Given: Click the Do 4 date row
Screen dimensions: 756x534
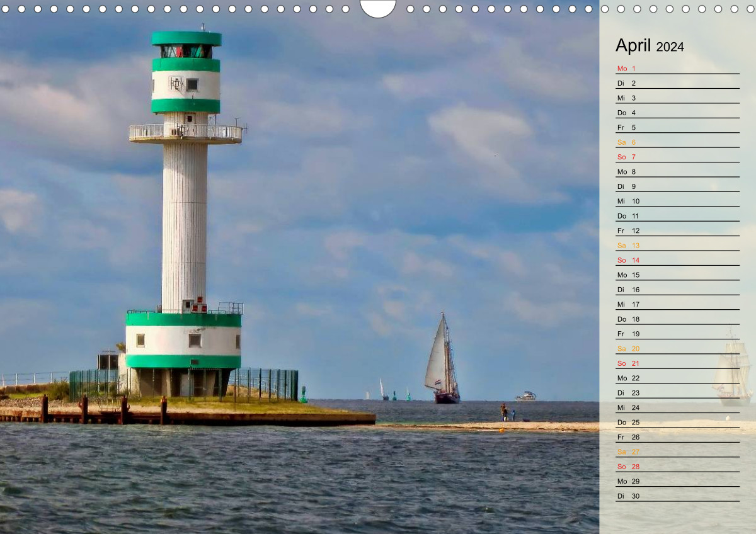Looking at the screenshot, I should point(677,112).
